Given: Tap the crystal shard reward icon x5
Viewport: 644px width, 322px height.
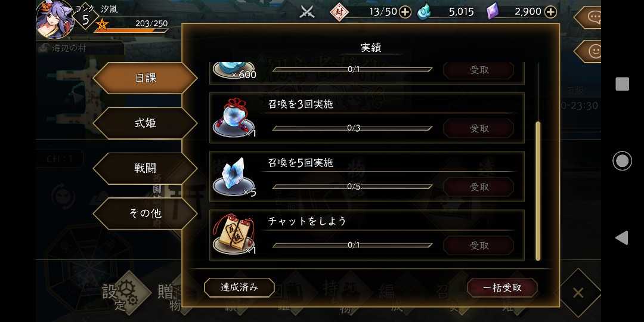Looking at the screenshot, I should coord(234,177).
